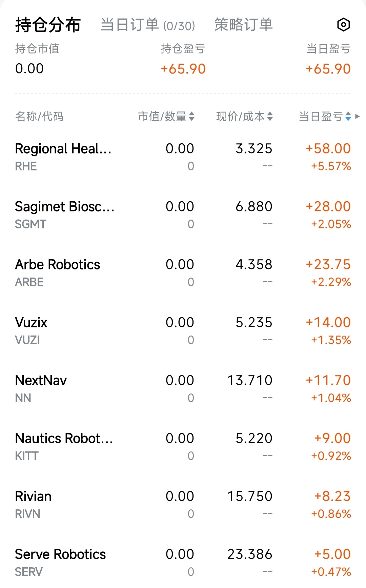The height and width of the screenshot is (588, 366).
Task: Open Sagimet Biosciences SGMT row
Action: click(183, 215)
